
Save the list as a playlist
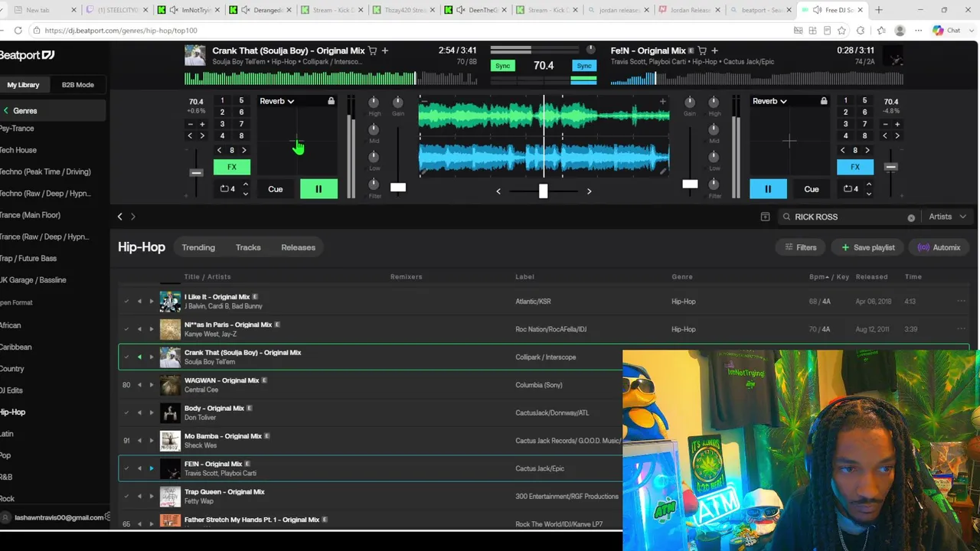pos(868,247)
